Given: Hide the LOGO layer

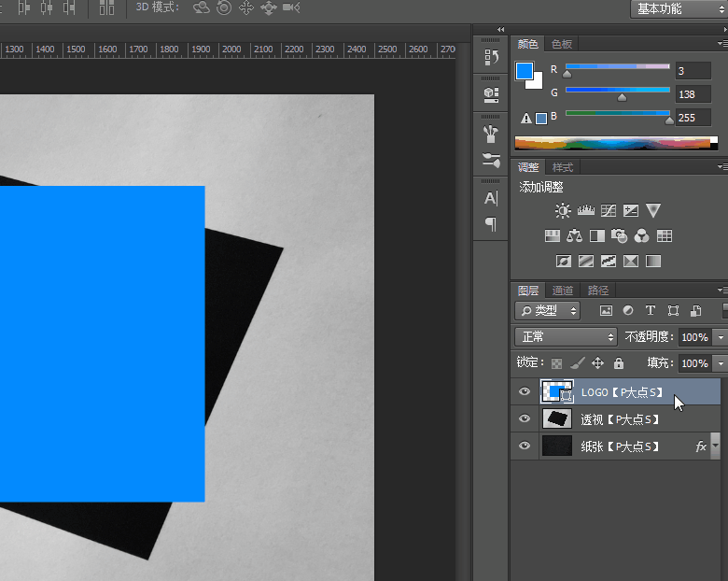Looking at the screenshot, I should tap(525, 392).
